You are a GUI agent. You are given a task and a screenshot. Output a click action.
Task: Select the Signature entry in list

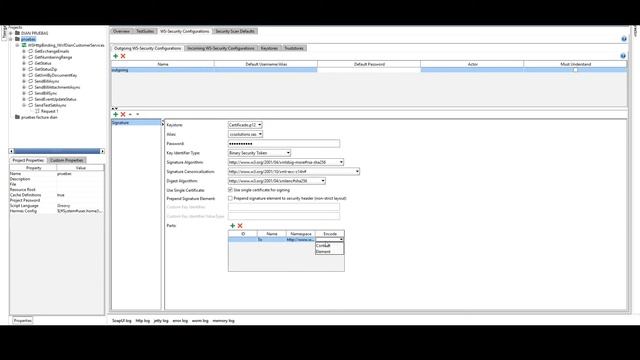coord(136,122)
